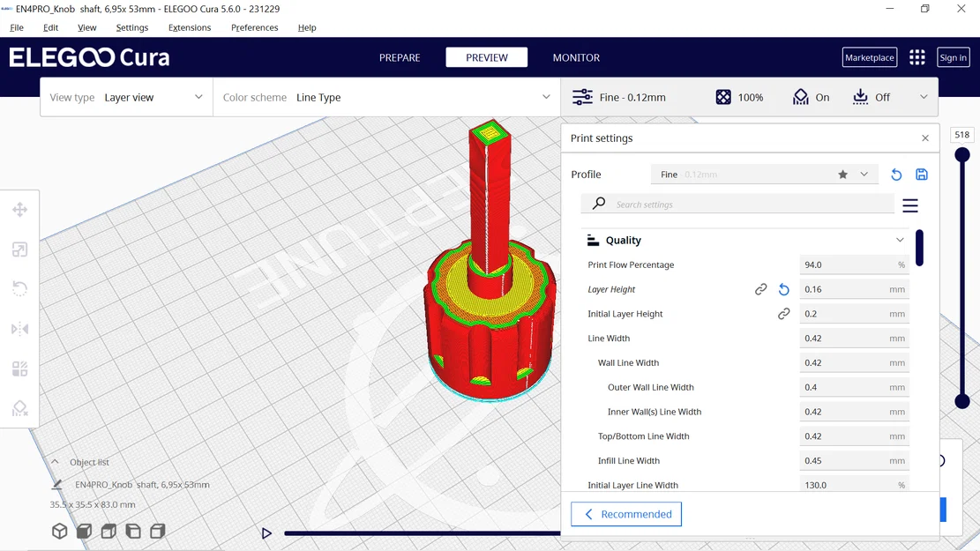Open the Edit menu
The width and height of the screenshot is (980, 551).
[x=50, y=27]
